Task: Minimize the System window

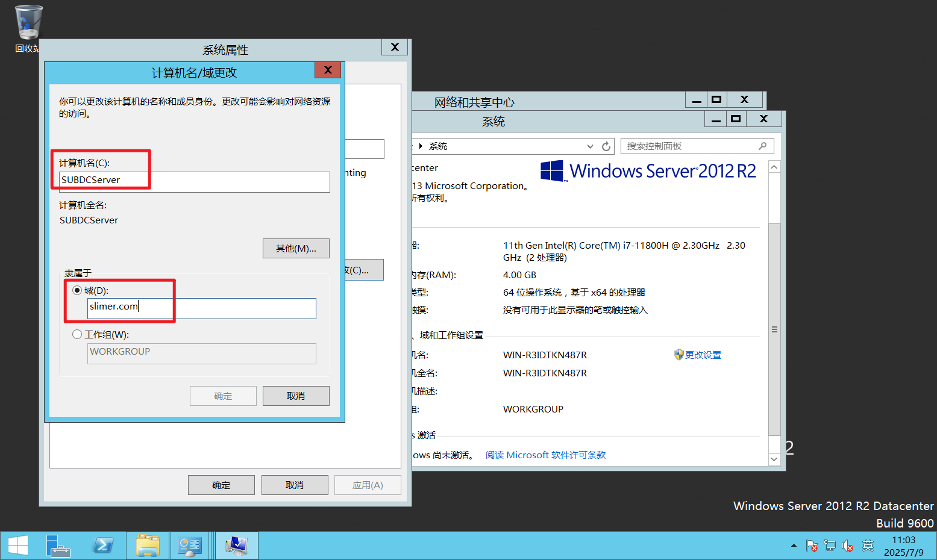Action: (x=715, y=119)
